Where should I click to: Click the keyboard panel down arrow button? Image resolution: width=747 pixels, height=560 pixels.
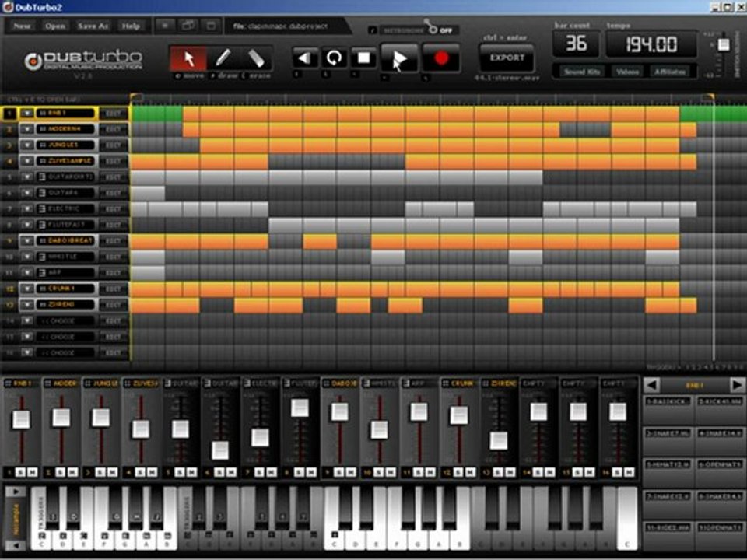16,545
